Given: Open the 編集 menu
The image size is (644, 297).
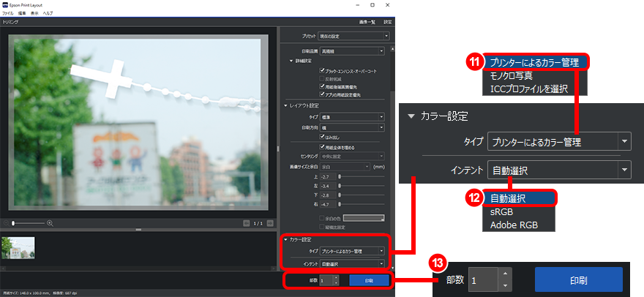Looking at the screenshot, I should click(23, 13).
